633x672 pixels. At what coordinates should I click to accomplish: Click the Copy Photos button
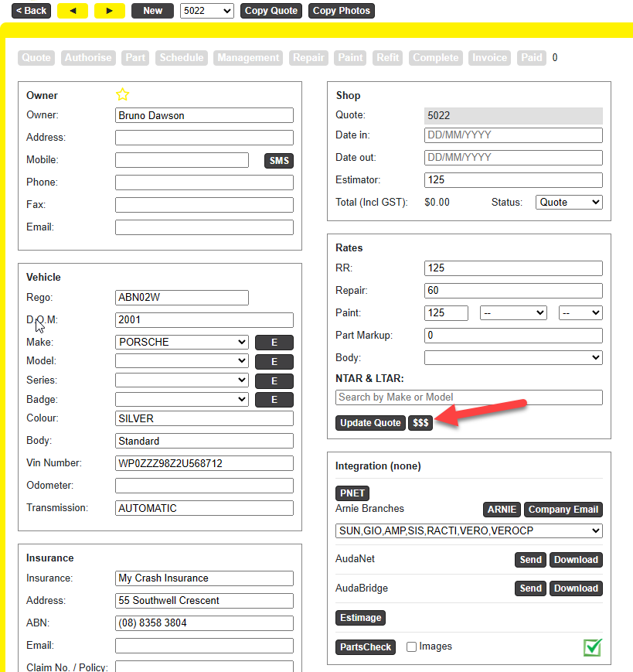click(x=341, y=11)
